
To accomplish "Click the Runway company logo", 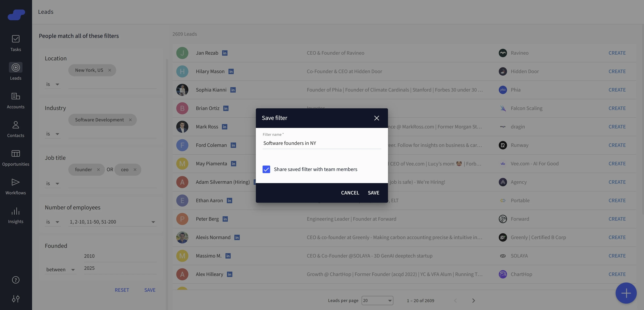I will pos(503,145).
